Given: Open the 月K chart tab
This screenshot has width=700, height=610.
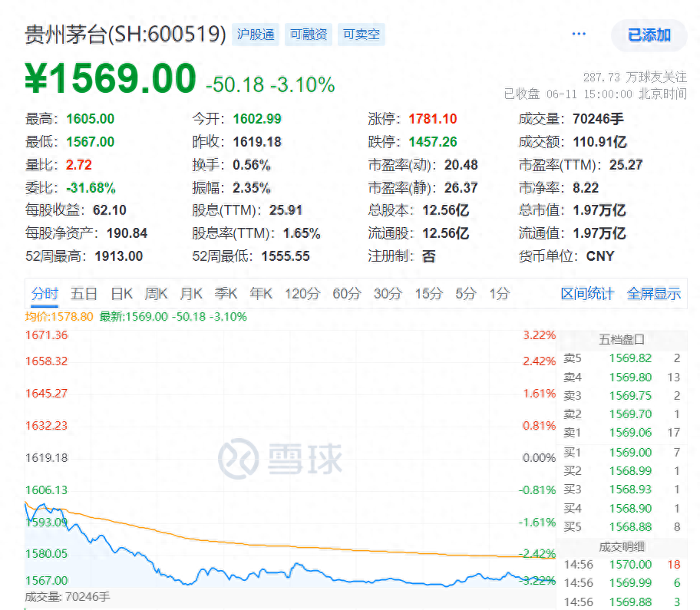Looking at the screenshot, I should [x=190, y=294].
